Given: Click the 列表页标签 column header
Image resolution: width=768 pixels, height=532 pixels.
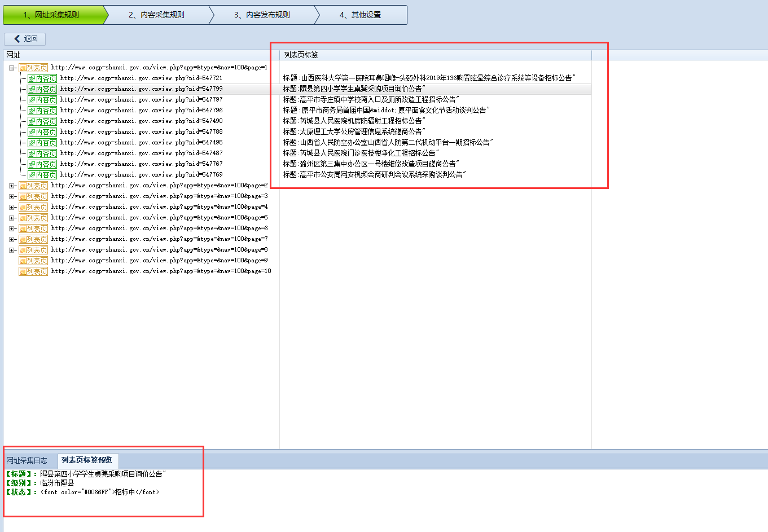Looking at the screenshot, I should (x=436, y=55).
